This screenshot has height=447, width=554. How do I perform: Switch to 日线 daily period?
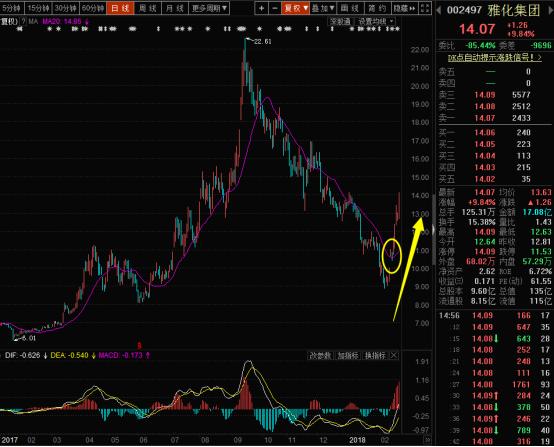tap(120, 8)
